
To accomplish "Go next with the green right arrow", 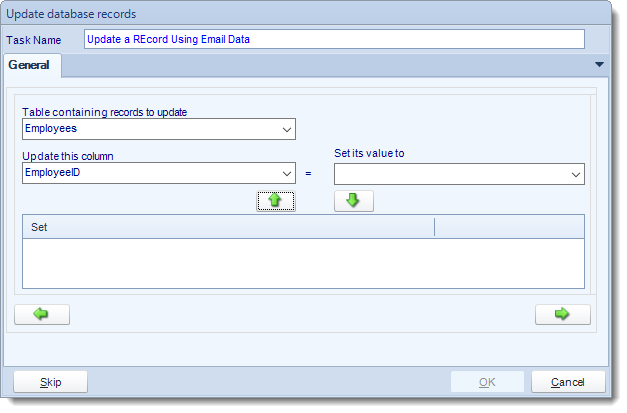I will tap(563, 314).
